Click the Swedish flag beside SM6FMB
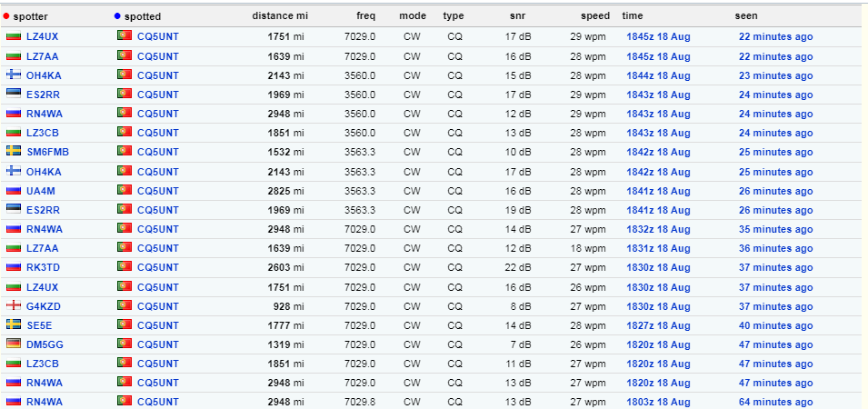This screenshot has height=409, width=868. pos(14,151)
